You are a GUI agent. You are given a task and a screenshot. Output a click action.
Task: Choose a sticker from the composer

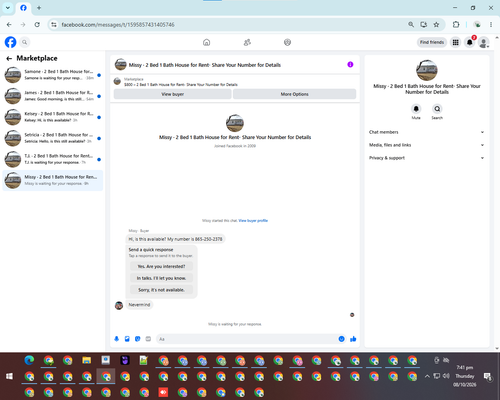click(138, 339)
